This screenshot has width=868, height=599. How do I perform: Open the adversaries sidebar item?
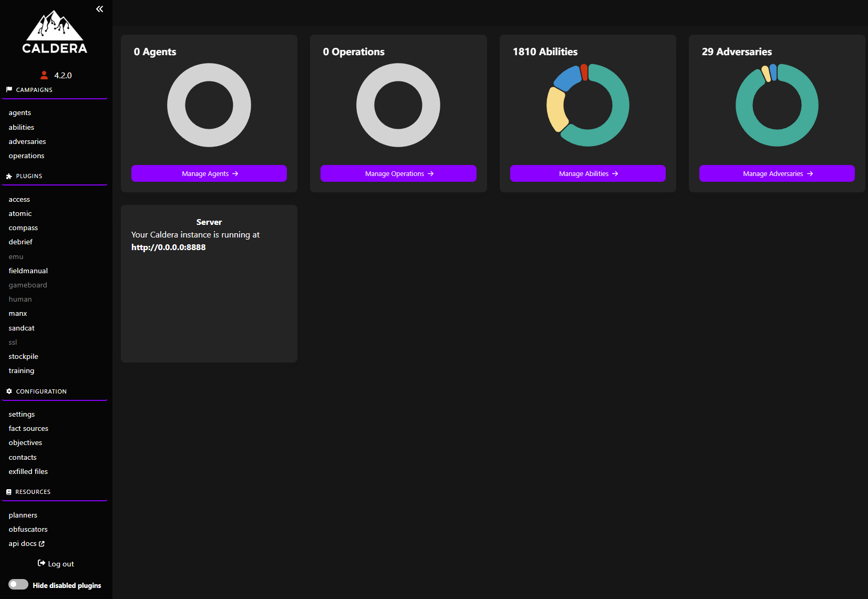(27, 142)
